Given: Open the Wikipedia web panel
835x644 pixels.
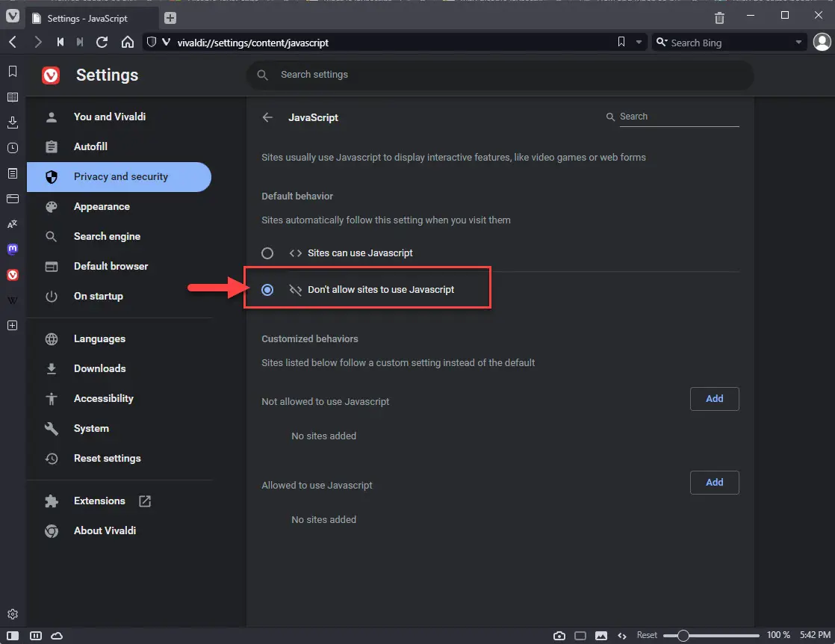Looking at the screenshot, I should (13, 300).
